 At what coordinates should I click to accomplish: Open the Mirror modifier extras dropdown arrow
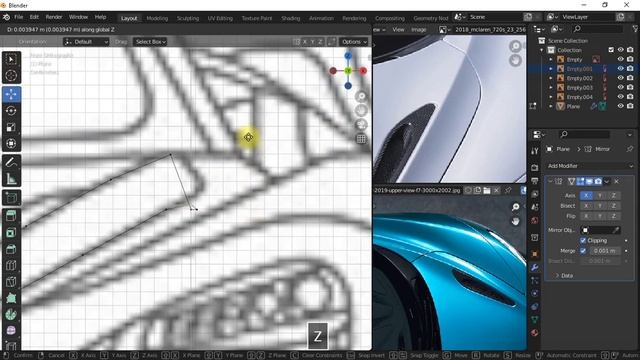(607, 181)
